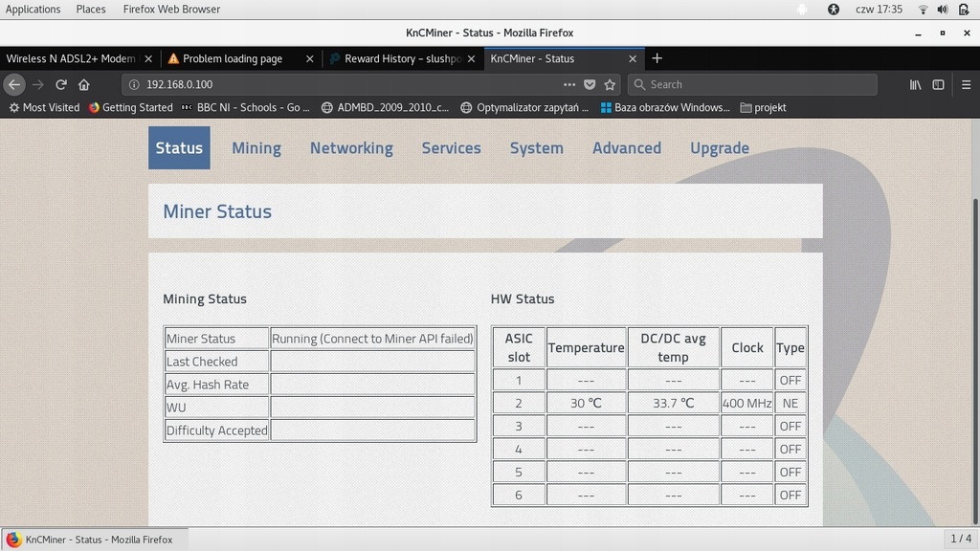The image size is (980, 551).
Task: Open the projekt bookmarks folder
Action: coord(763,107)
